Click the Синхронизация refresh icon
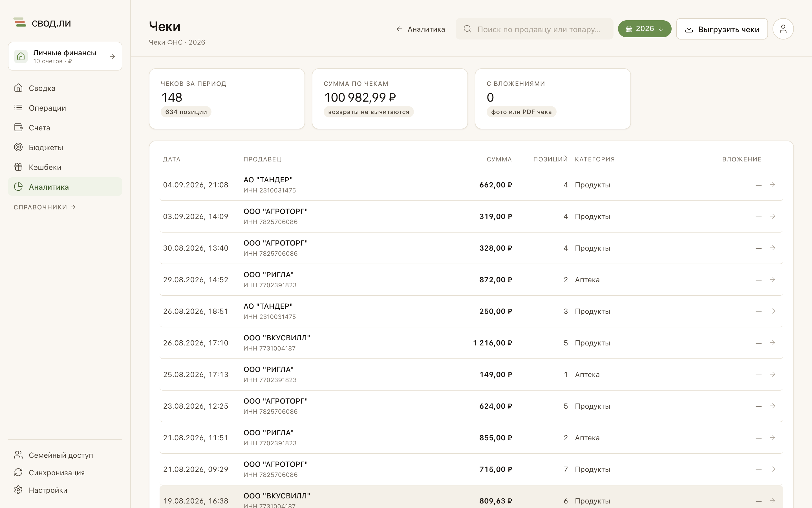Screen dimensions: 812x508 tap(18, 472)
